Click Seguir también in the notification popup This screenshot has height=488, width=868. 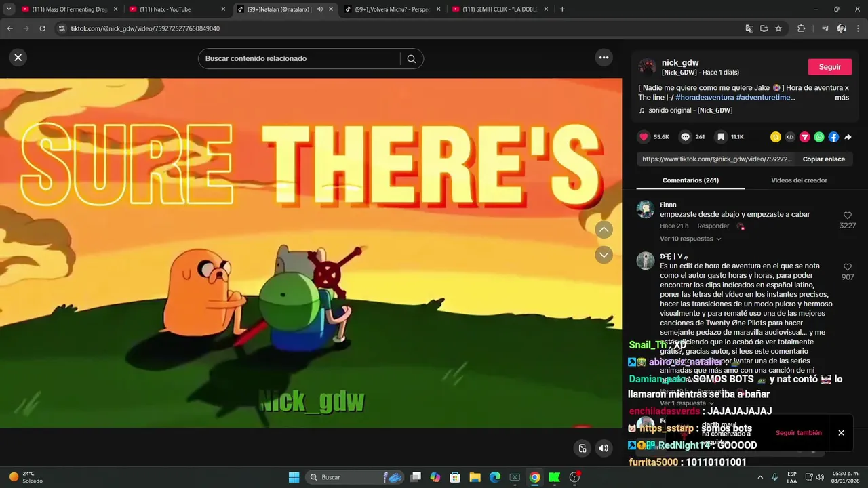[x=798, y=433]
